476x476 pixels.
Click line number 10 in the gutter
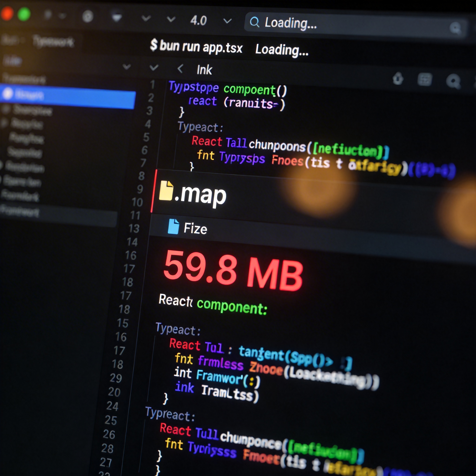(x=137, y=202)
